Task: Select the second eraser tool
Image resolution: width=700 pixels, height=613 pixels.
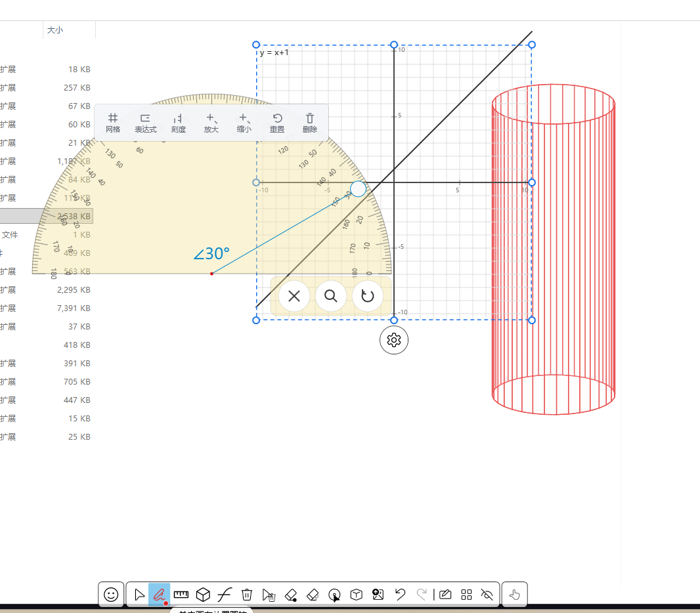Action: pos(313,595)
